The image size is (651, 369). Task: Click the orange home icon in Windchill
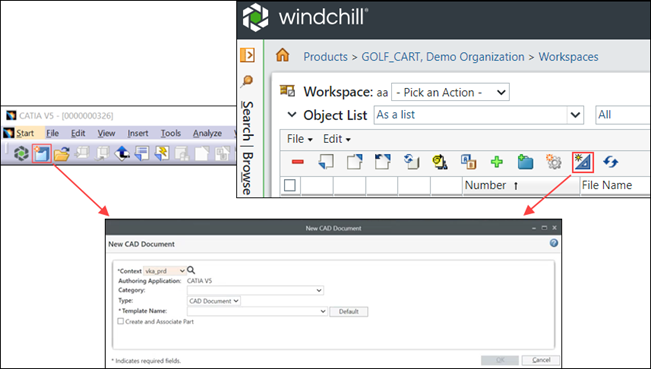click(282, 55)
